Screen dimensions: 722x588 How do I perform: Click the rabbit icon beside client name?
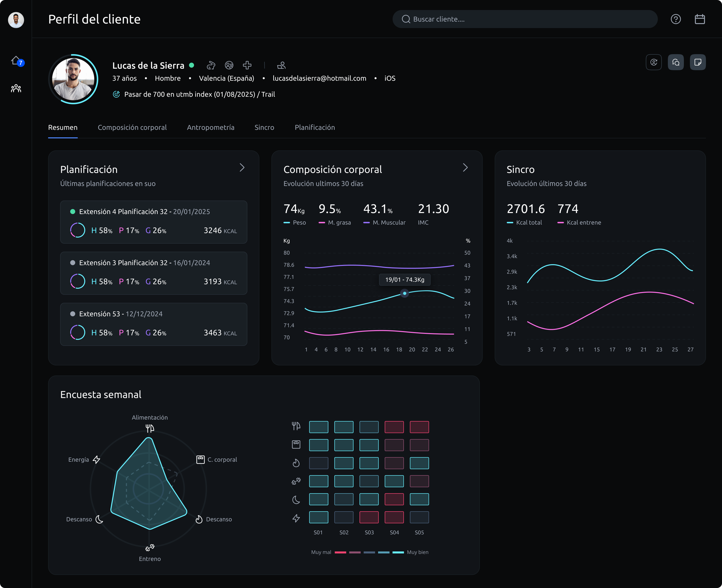(211, 65)
